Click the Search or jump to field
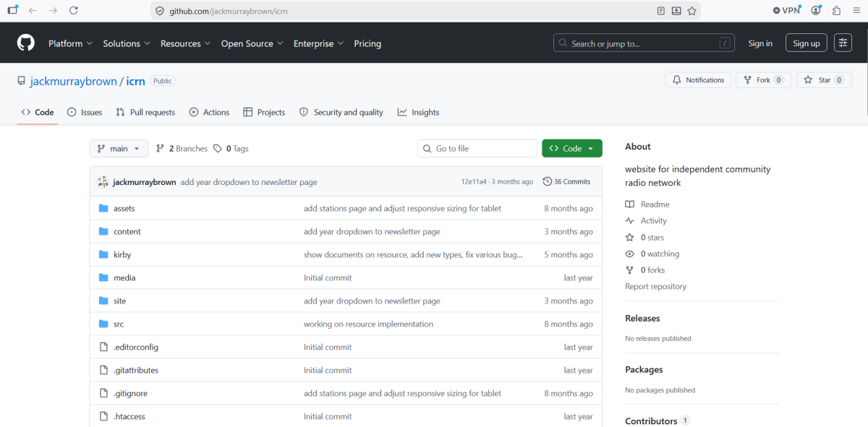The width and height of the screenshot is (868, 427). point(644,43)
